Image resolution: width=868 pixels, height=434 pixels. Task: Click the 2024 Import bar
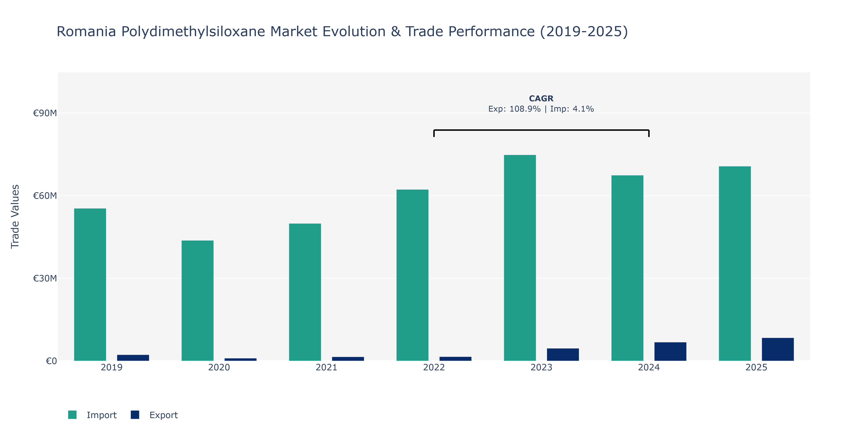627,268
